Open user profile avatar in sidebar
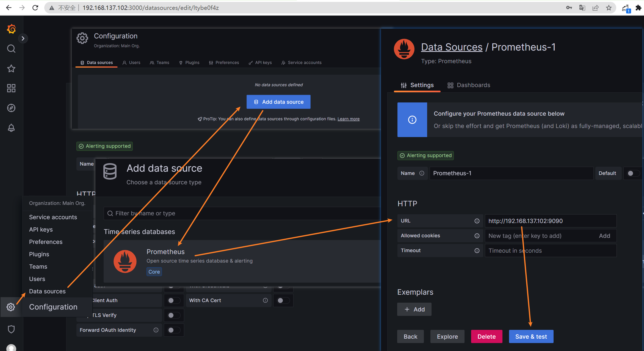Screen dimensions: 644x351 (11, 347)
